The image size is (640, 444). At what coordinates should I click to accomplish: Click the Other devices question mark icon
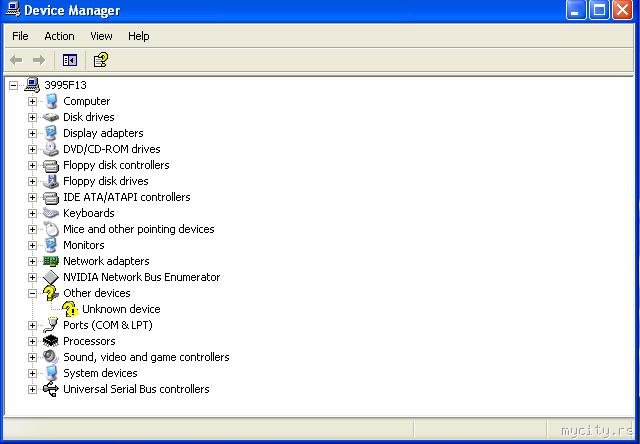tap(51, 293)
